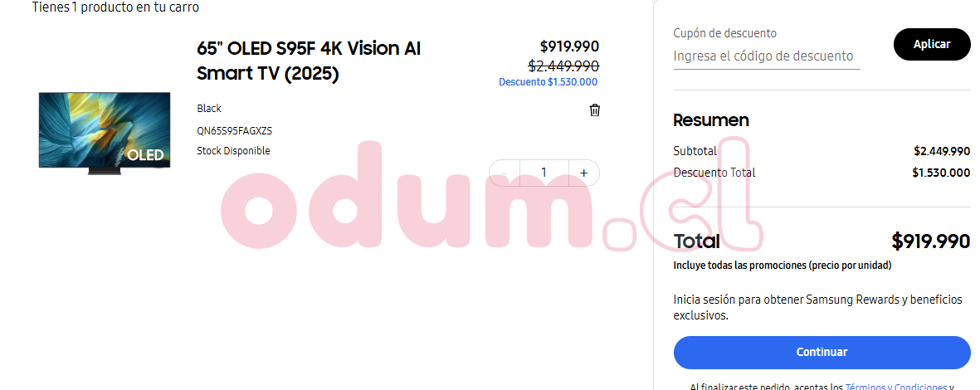
Task: Open the OLED TV product thumbnail
Action: (x=104, y=131)
